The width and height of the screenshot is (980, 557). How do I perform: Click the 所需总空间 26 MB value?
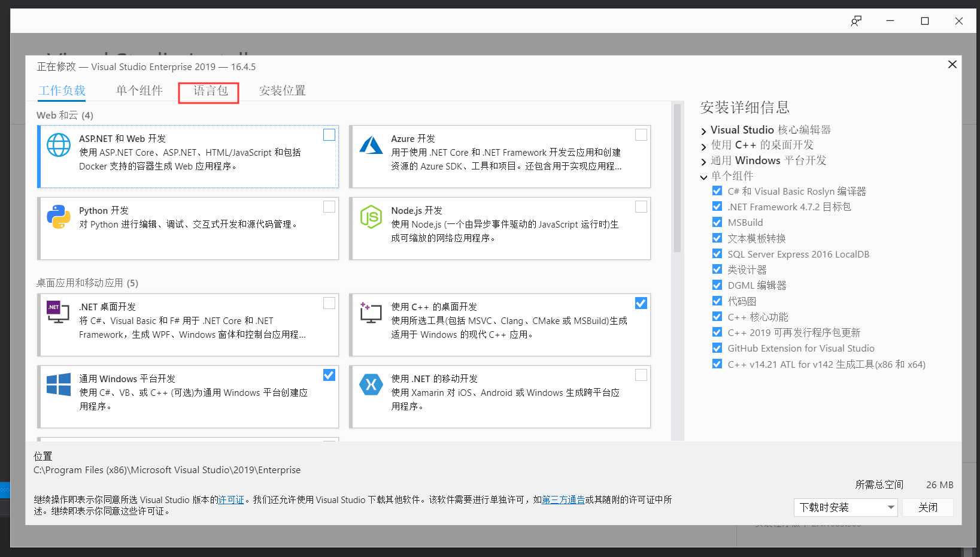coord(940,485)
